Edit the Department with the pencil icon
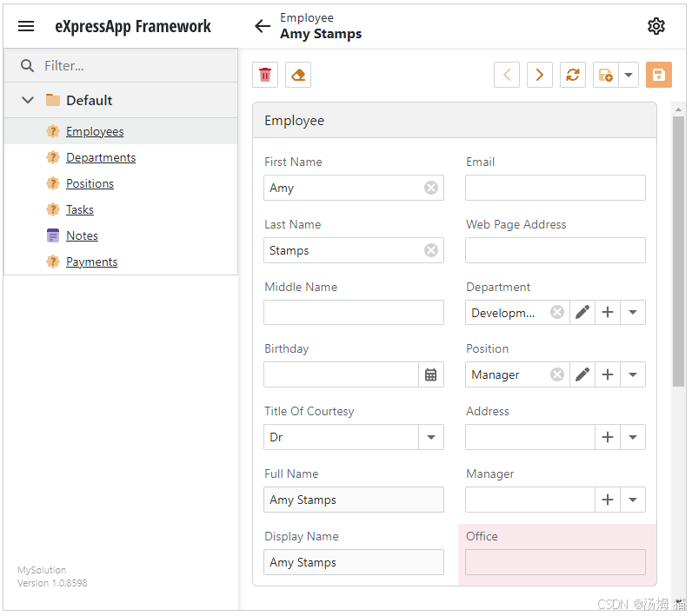The image size is (692, 616). (582, 312)
